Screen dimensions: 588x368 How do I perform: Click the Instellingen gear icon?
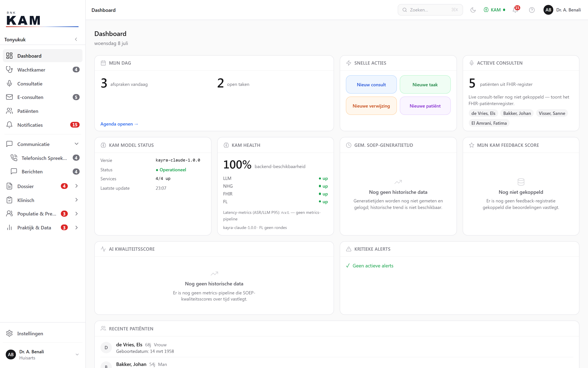pyautogui.click(x=9, y=333)
